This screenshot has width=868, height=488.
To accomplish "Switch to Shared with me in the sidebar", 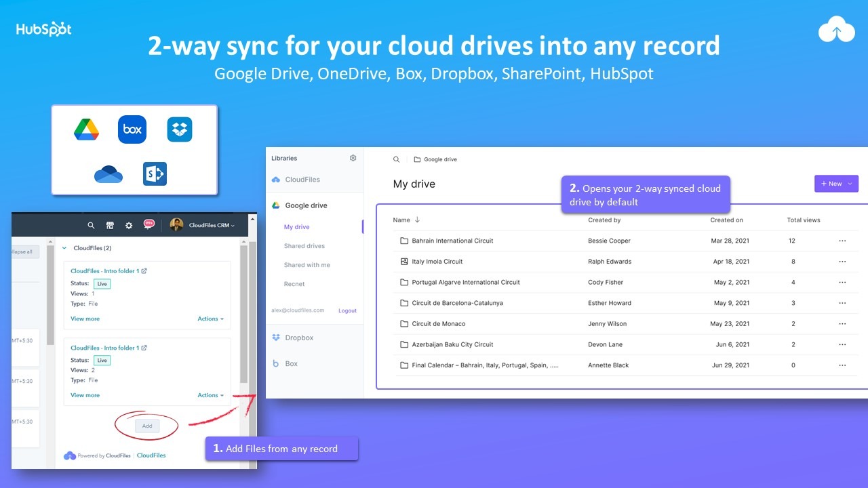I will (x=308, y=264).
